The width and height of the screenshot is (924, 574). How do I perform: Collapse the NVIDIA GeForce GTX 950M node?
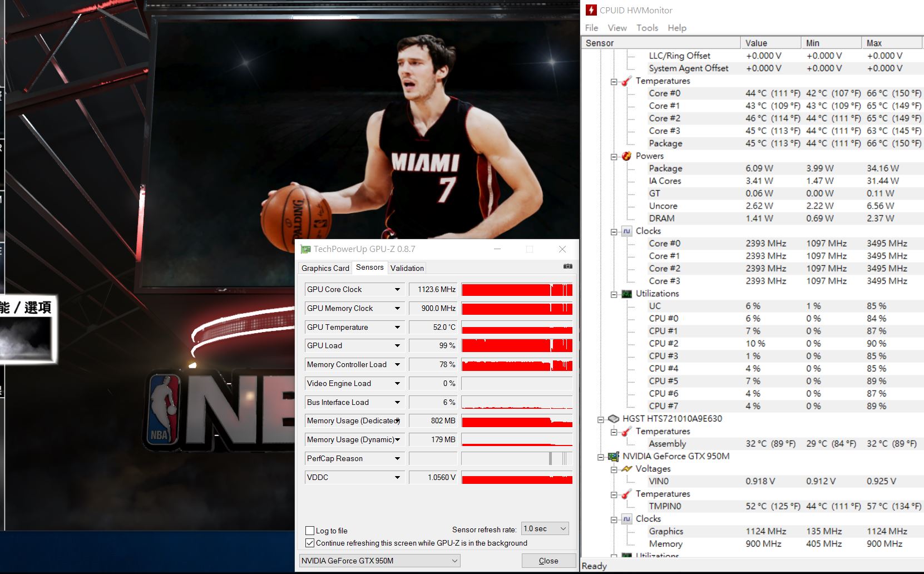(x=601, y=457)
